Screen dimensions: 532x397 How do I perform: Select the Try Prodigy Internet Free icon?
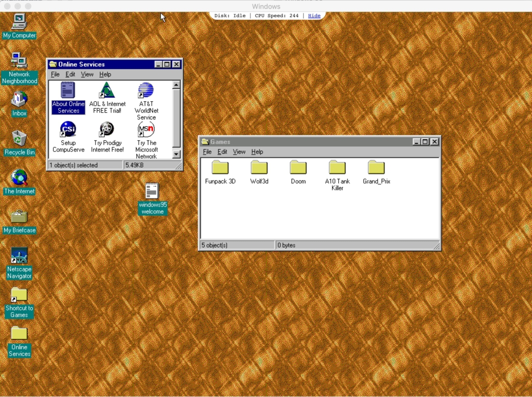click(107, 130)
